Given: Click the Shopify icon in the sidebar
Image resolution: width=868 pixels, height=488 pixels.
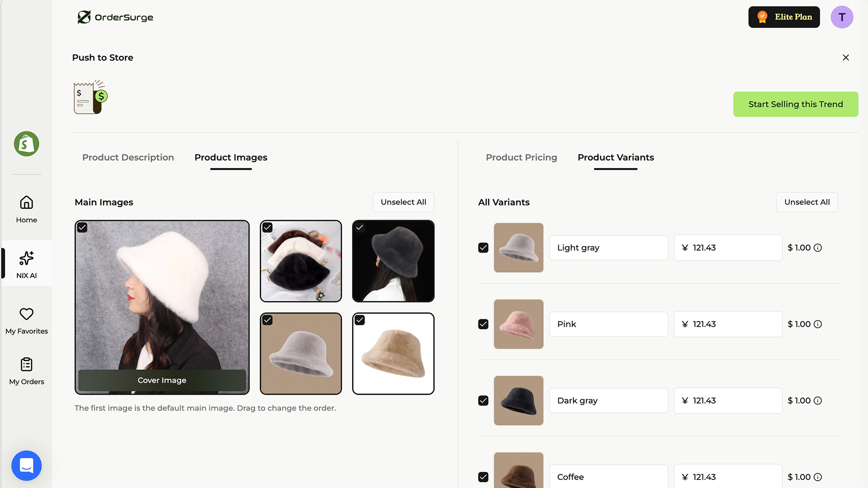Looking at the screenshot, I should tap(26, 144).
